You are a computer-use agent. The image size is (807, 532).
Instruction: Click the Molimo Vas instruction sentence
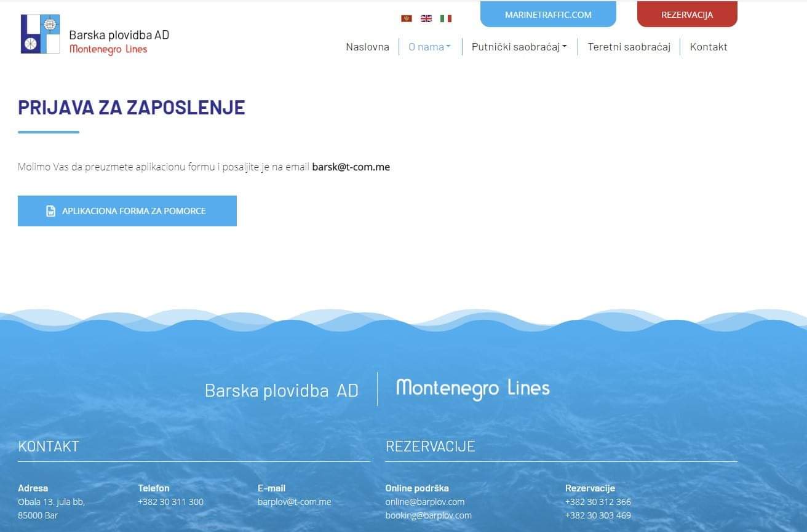204,167
